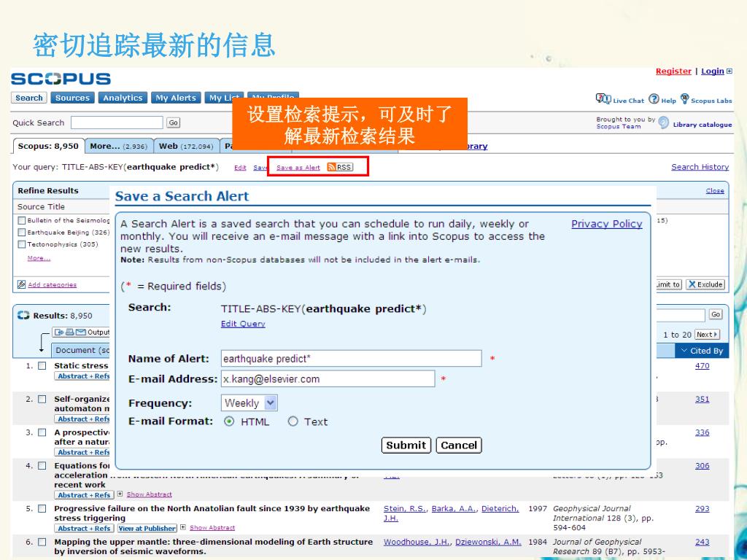Click author link Woodhouse, J.H.
Viewport: 747px width, 560px height.
(417, 542)
